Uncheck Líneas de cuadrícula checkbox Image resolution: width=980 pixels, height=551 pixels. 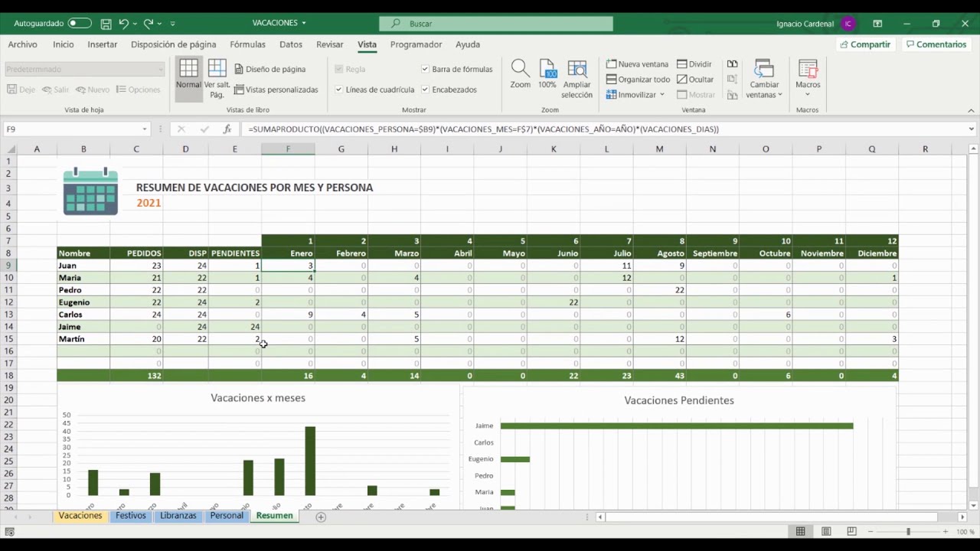point(339,90)
